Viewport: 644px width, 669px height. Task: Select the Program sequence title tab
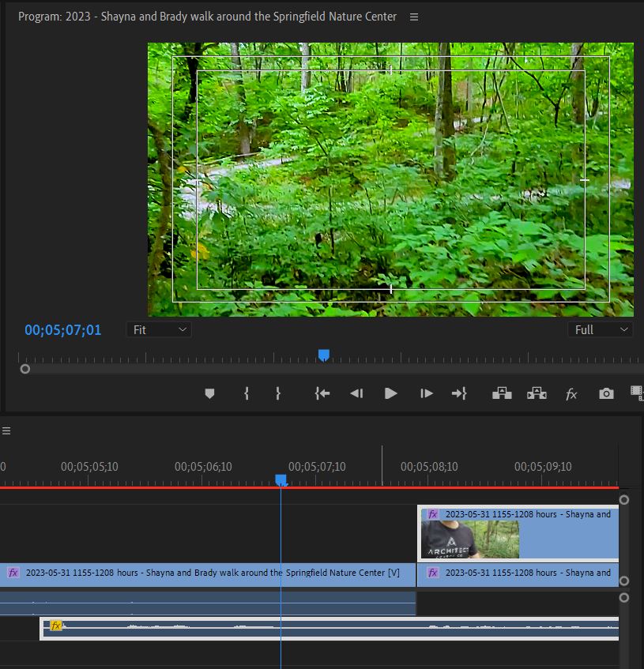(x=207, y=17)
